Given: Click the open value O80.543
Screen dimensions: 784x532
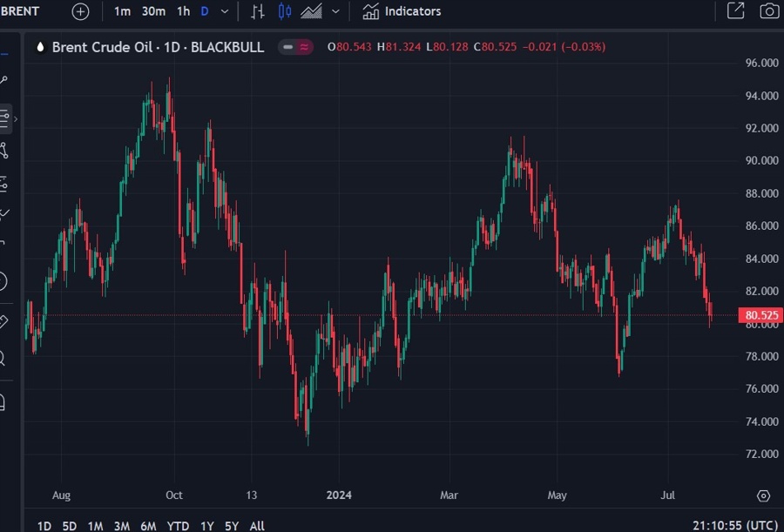Looking at the screenshot, I should (x=349, y=47).
